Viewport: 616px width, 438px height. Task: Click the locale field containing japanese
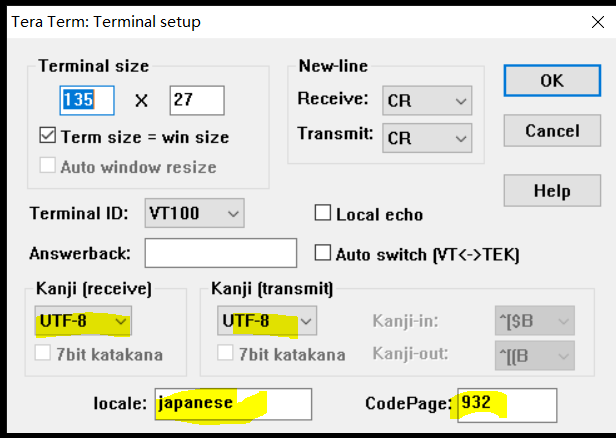pyautogui.click(x=233, y=405)
